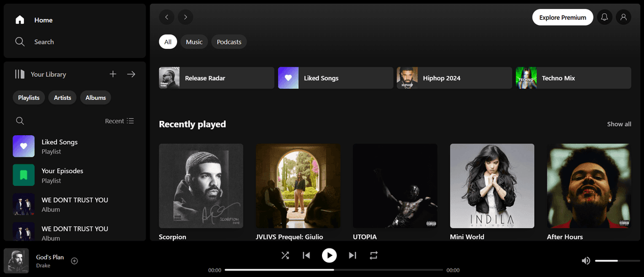Open the Hiphop 2024 shortcut
This screenshot has width=644, height=277.
[x=454, y=78]
